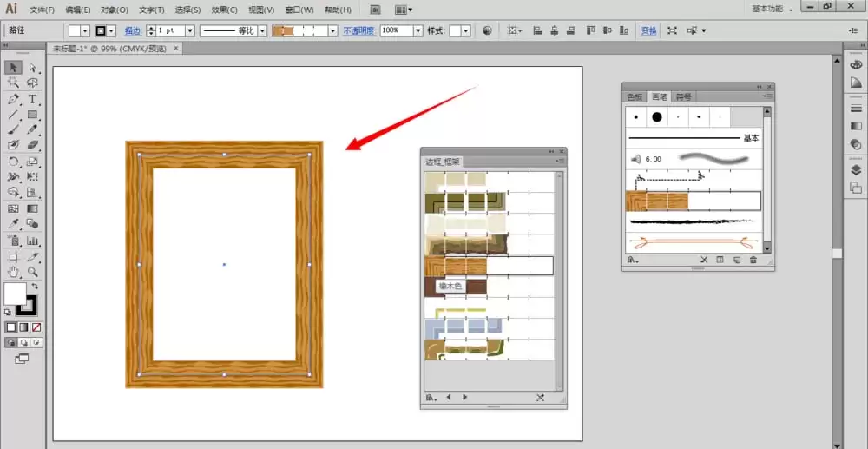Select the Type tool
This screenshot has height=449, width=868.
point(33,99)
